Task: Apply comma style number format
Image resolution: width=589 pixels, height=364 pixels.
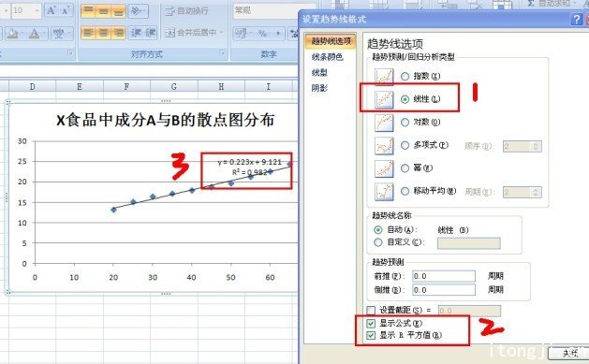Action: pos(278,34)
